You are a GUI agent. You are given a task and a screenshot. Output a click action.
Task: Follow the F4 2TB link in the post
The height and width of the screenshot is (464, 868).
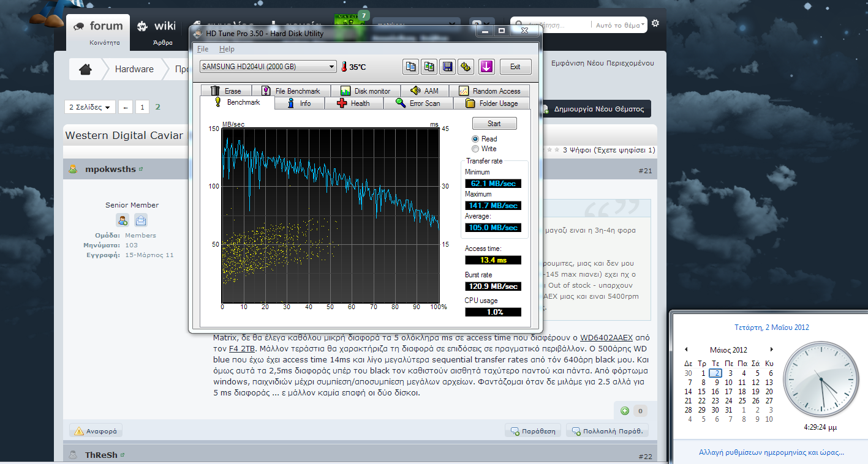[x=242, y=349]
